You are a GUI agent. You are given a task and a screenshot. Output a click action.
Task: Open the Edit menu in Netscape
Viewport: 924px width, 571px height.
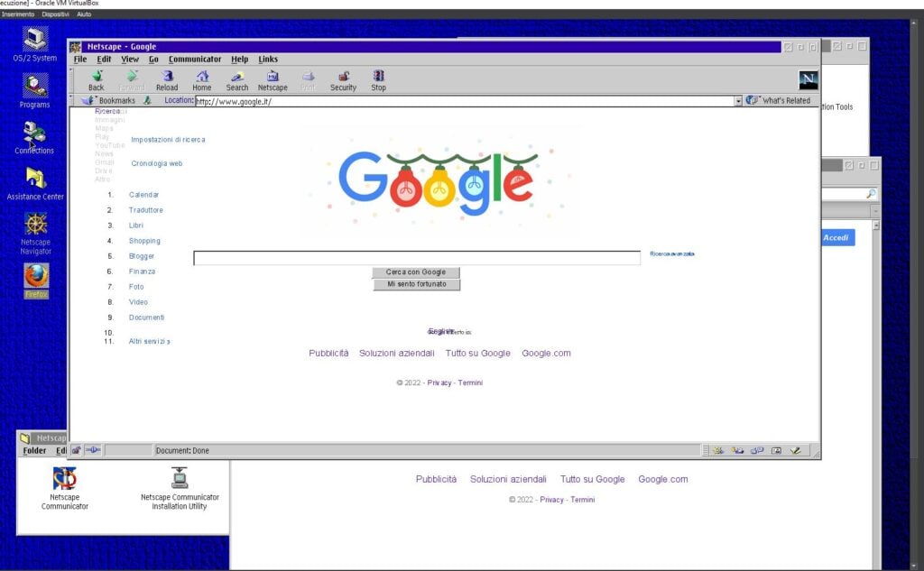tap(105, 59)
